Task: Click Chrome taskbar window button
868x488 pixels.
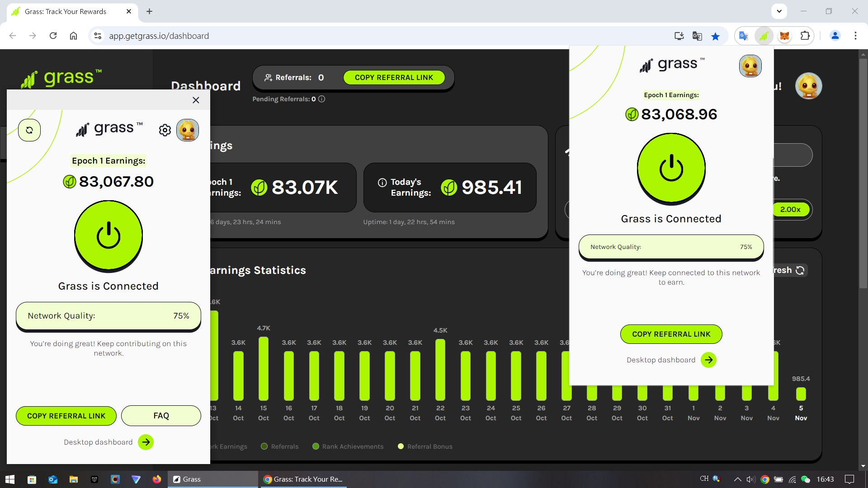Action: click(303, 479)
